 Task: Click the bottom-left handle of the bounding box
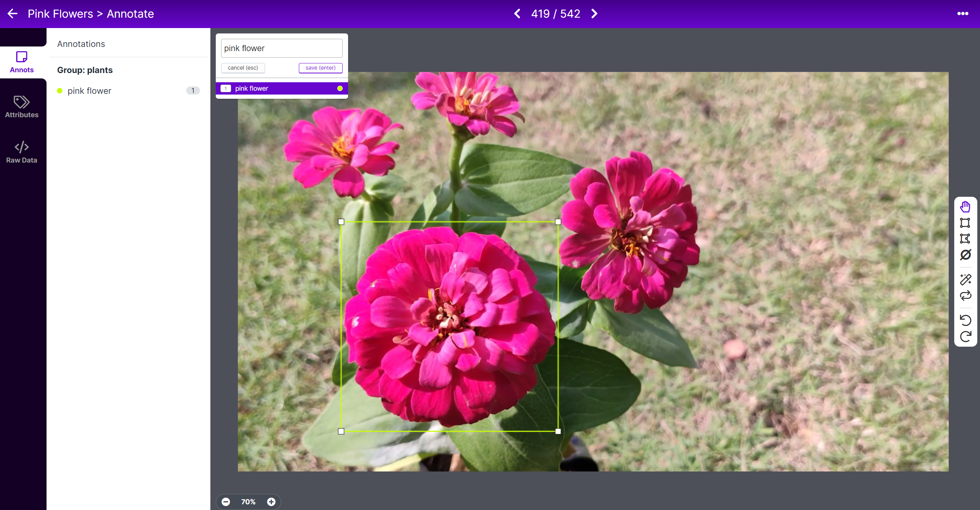click(341, 432)
